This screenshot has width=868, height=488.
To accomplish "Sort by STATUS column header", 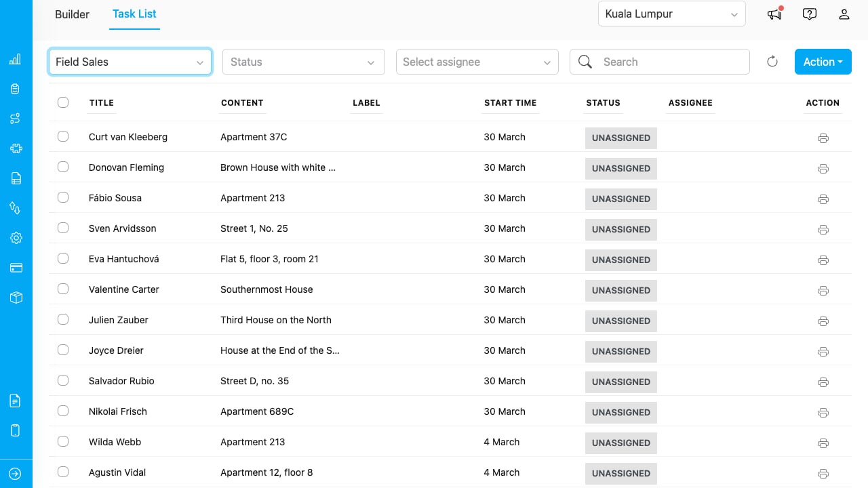I will pyautogui.click(x=604, y=103).
